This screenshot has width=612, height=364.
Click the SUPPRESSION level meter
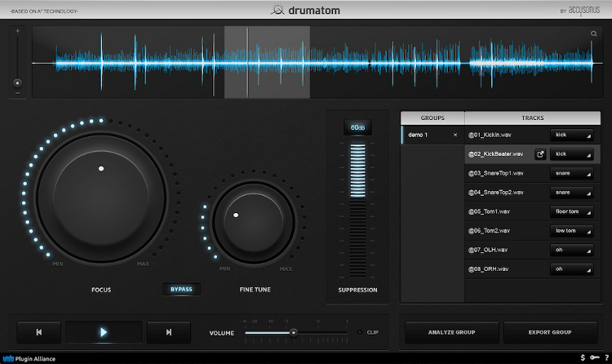pyautogui.click(x=357, y=210)
